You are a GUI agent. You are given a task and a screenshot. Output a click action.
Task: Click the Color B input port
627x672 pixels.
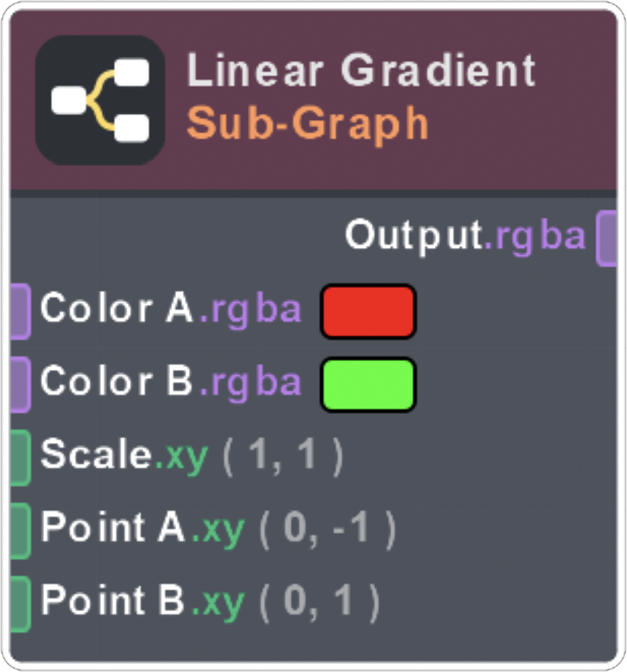[20, 384]
